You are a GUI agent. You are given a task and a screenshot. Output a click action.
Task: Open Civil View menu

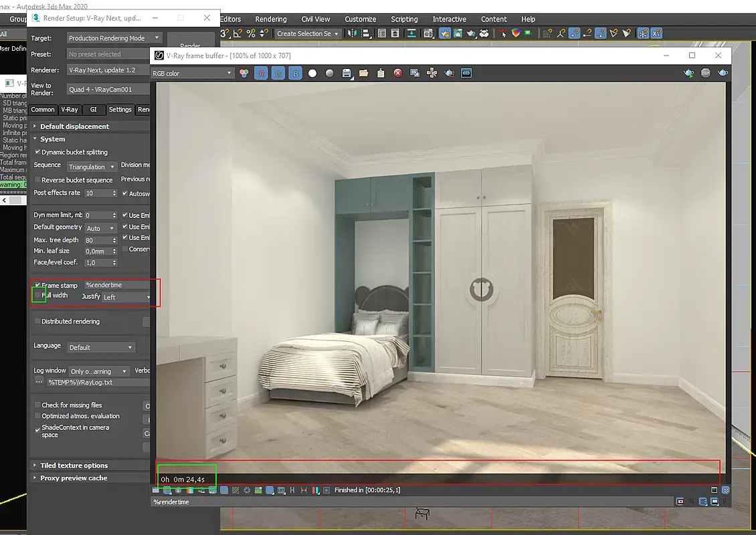point(316,19)
